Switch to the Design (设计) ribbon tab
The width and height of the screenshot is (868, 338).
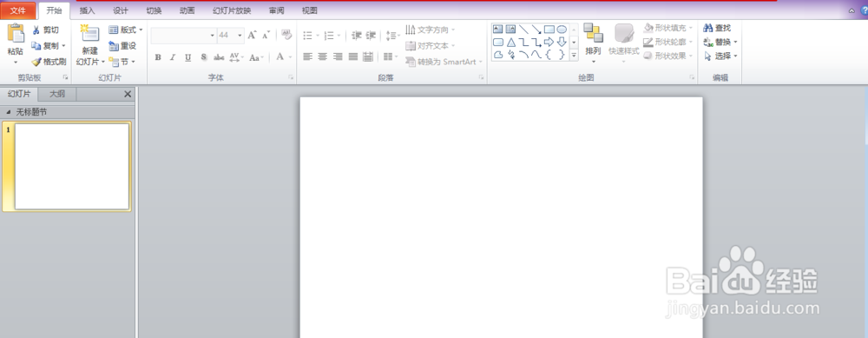tap(121, 10)
